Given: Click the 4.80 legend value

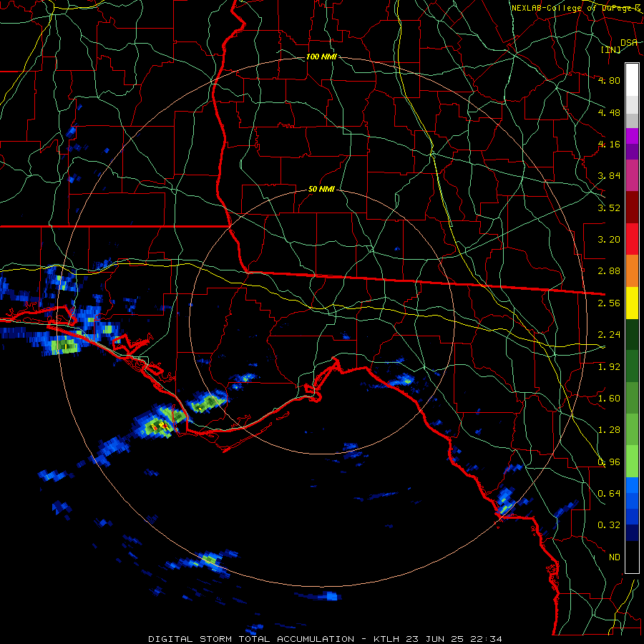Looking at the screenshot, I should pyautogui.click(x=609, y=80).
